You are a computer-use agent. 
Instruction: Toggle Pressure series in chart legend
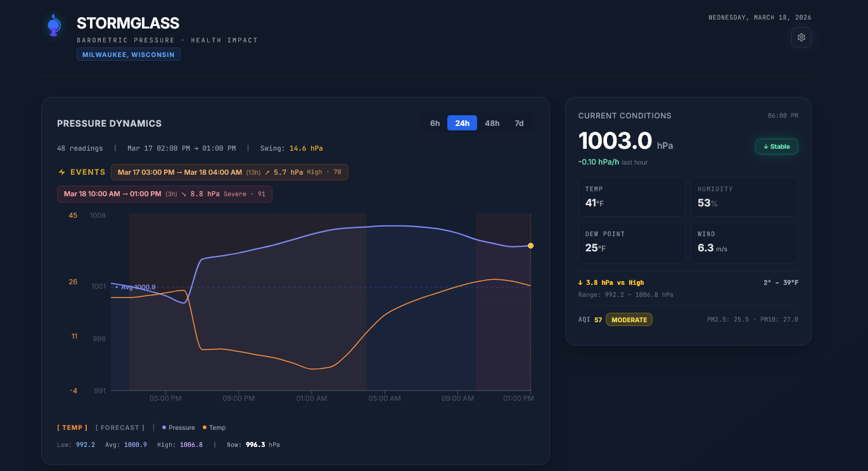tap(179, 427)
